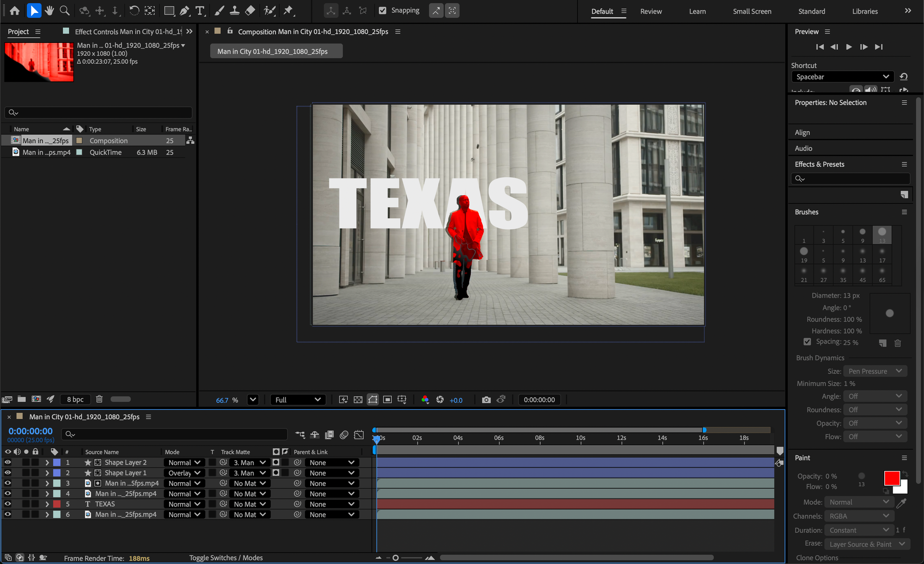The width and height of the screenshot is (924, 564).
Task: Hide the TEXAS layer visibility eye
Action: 8,504
